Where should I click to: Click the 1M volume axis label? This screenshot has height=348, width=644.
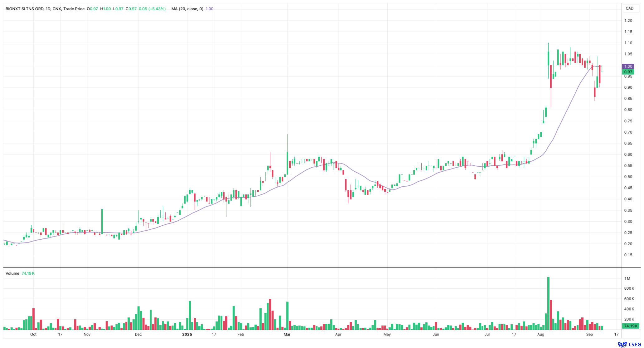pyautogui.click(x=627, y=278)
